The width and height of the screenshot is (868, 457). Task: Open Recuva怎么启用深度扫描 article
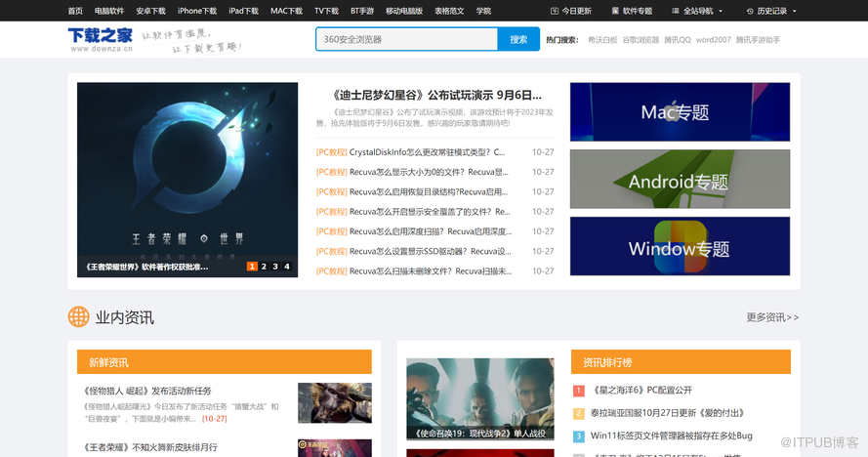431,231
